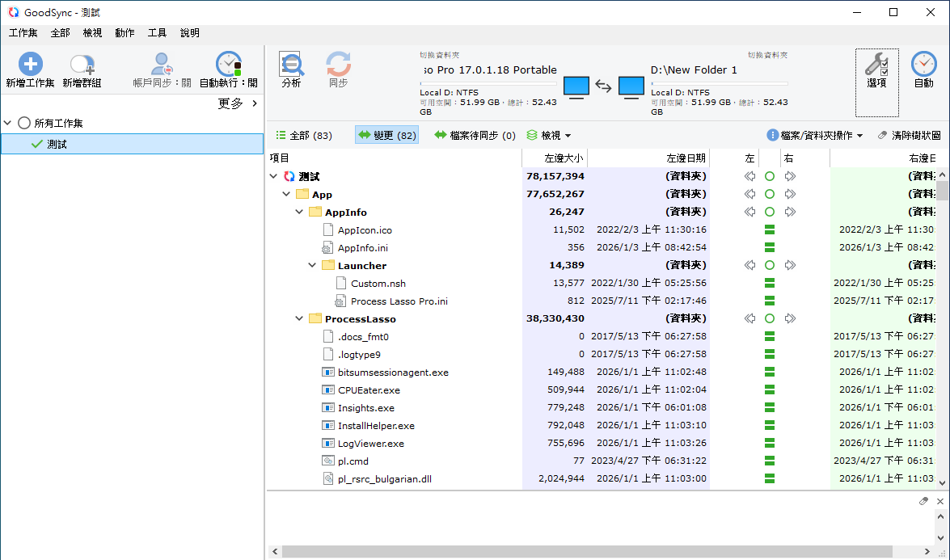
Task: Click the 左邊日期 column header
Action: (x=648, y=158)
